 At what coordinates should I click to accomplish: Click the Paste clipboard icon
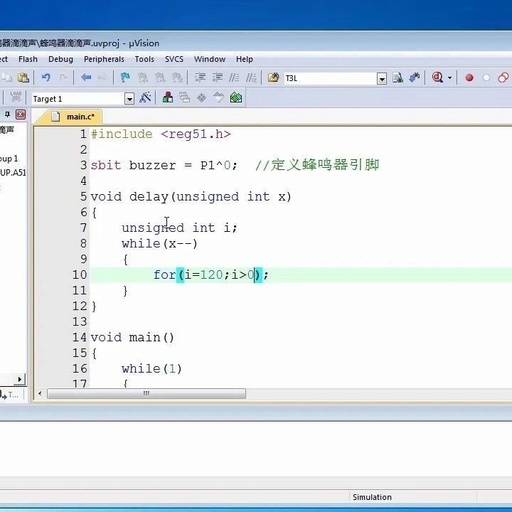click(23, 78)
